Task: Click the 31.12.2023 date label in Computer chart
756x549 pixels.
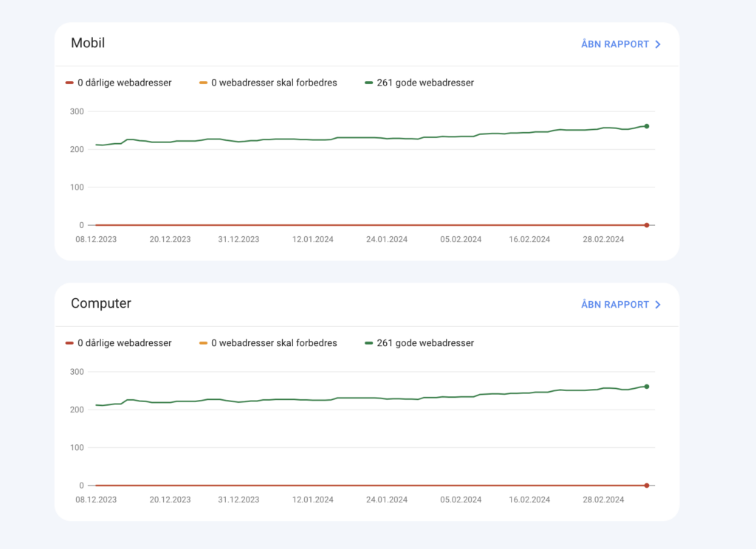Action: pyautogui.click(x=238, y=500)
